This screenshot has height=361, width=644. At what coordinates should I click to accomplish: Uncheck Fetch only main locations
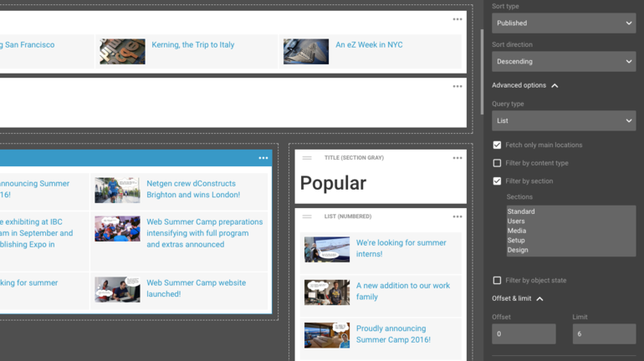click(497, 145)
